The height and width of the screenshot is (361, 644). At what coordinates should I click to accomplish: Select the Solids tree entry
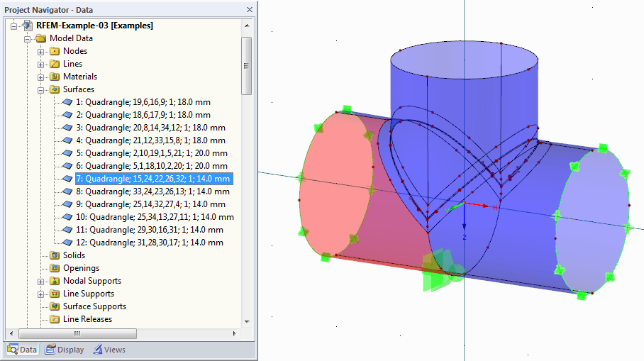point(74,255)
